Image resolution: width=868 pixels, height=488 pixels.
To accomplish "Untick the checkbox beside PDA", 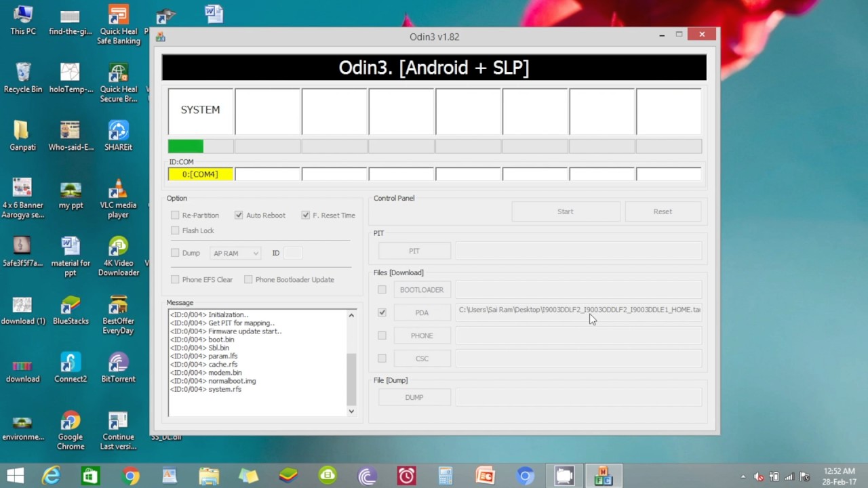I will click(382, 312).
